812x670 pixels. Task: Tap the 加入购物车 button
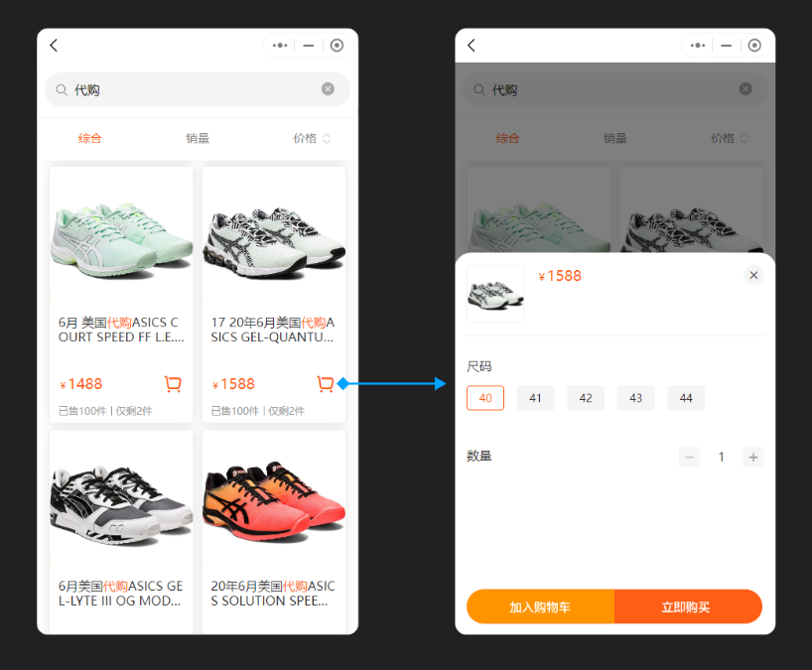click(x=540, y=606)
